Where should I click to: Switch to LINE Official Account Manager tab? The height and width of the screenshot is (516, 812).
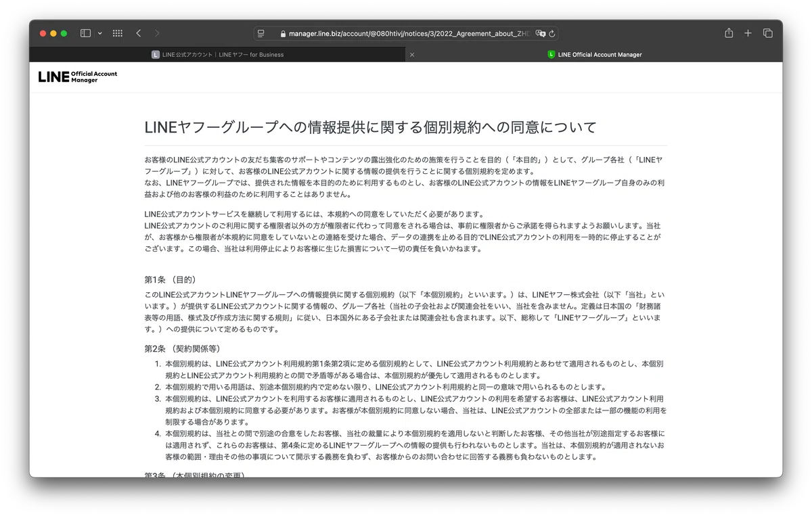click(x=594, y=55)
